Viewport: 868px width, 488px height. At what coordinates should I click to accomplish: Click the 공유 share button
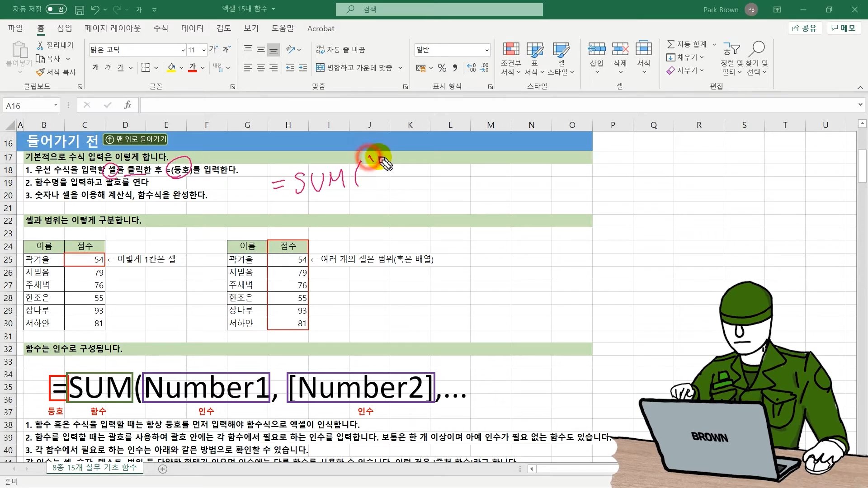pyautogui.click(x=804, y=28)
